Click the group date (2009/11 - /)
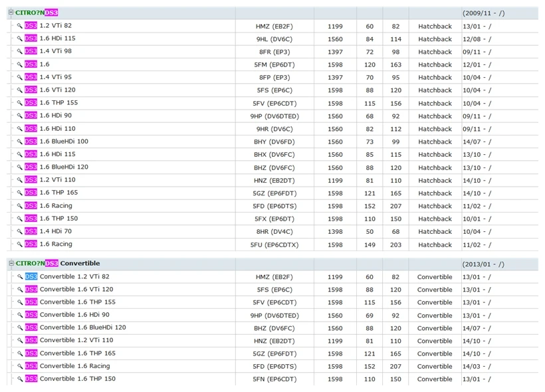 (x=483, y=13)
